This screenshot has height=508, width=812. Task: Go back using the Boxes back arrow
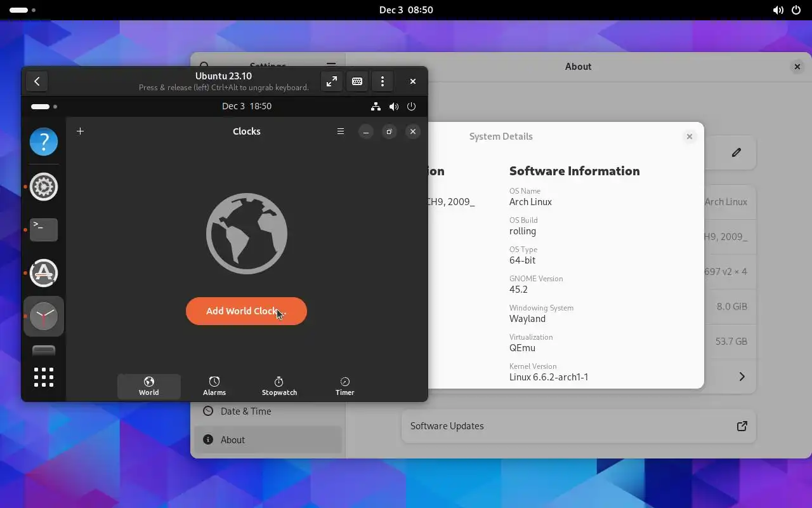(x=37, y=81)
